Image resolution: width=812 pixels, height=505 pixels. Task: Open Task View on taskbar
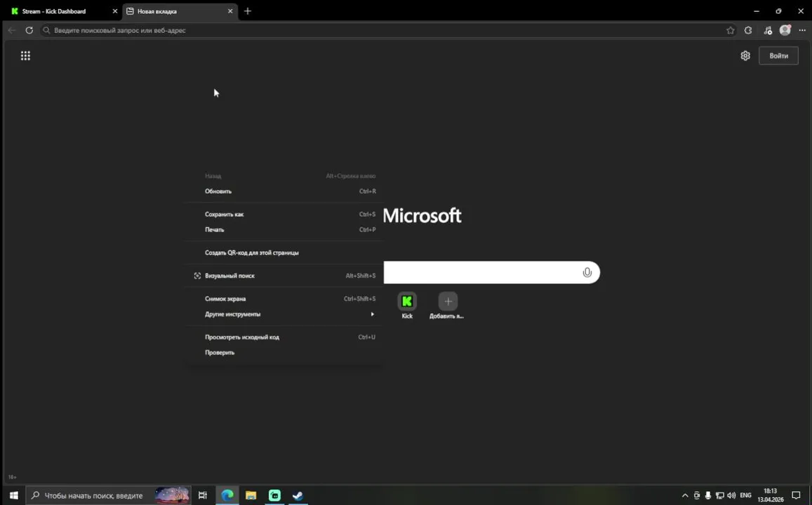[x=203, y=495]
